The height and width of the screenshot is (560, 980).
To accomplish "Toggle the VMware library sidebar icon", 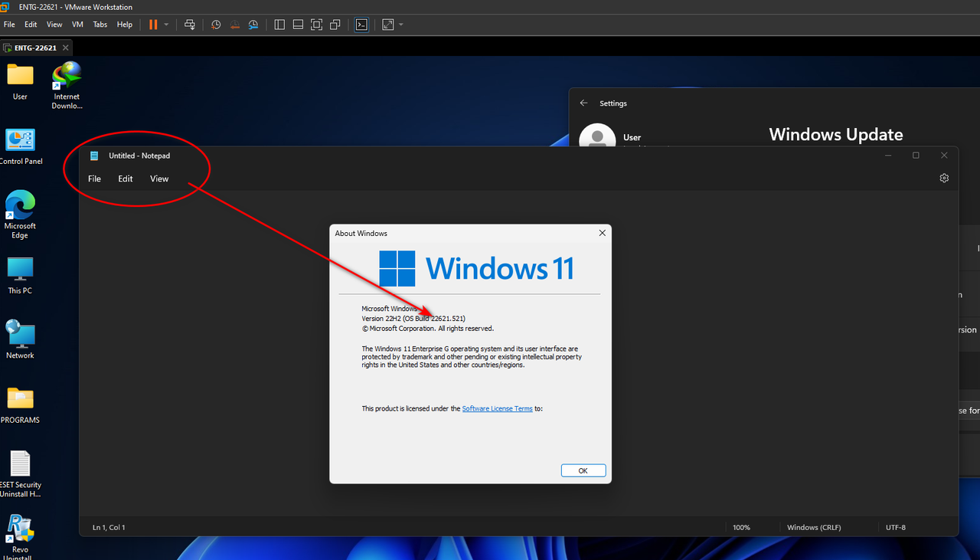I will [279, 25].
